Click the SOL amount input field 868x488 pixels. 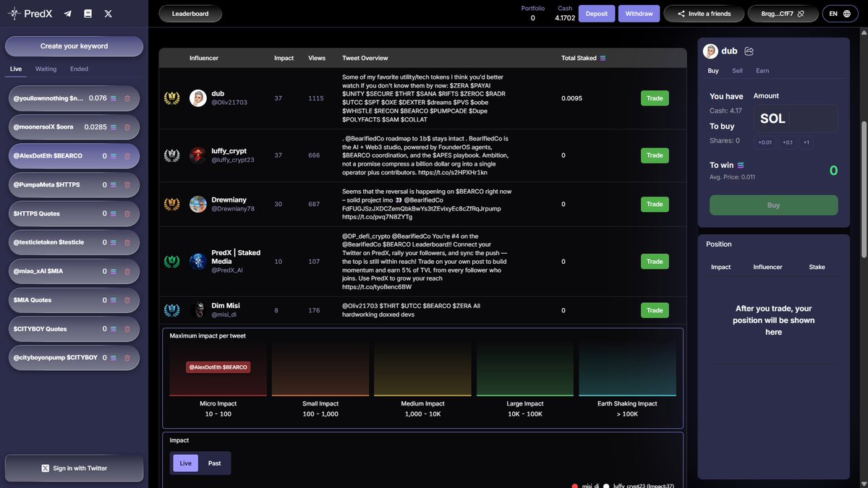(796, 119)
